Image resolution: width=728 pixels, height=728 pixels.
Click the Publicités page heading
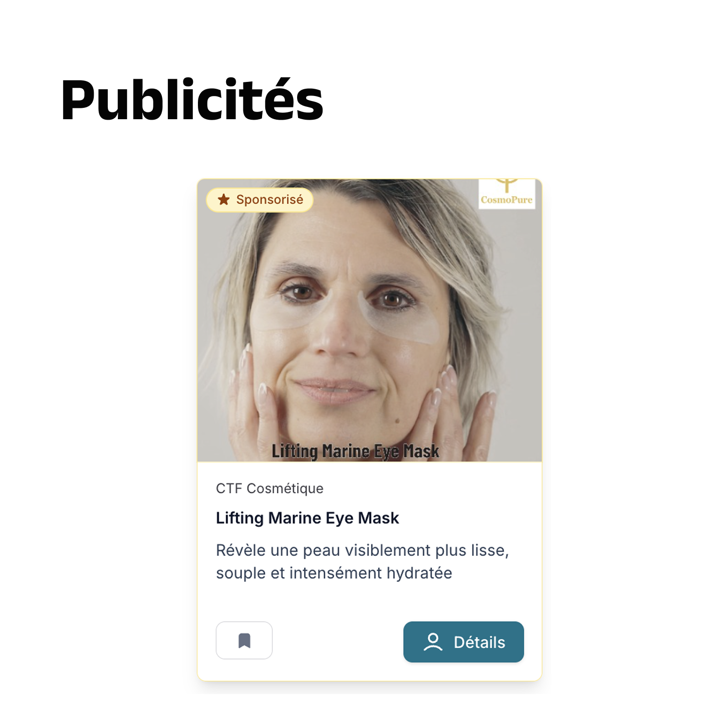point(192,100)
